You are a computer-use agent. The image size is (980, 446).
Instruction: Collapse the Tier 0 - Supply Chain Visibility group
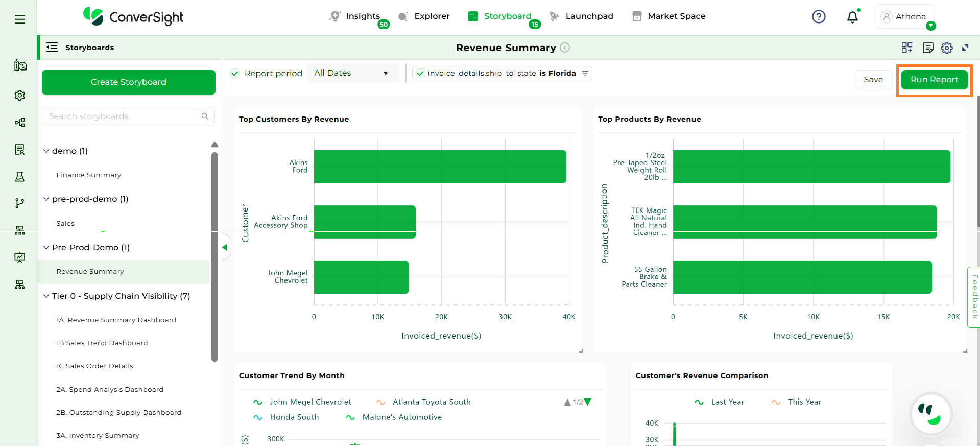click(x=46, y=296)
